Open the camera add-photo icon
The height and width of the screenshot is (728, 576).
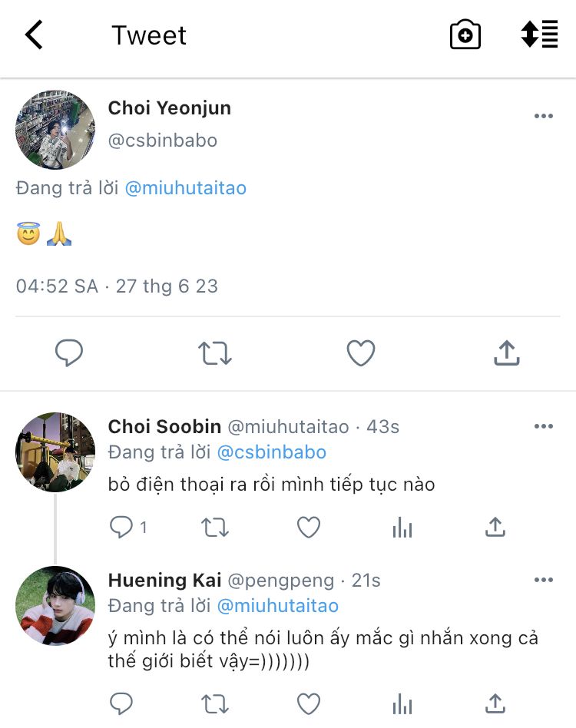pyautogui.click(x=465, y=35)
